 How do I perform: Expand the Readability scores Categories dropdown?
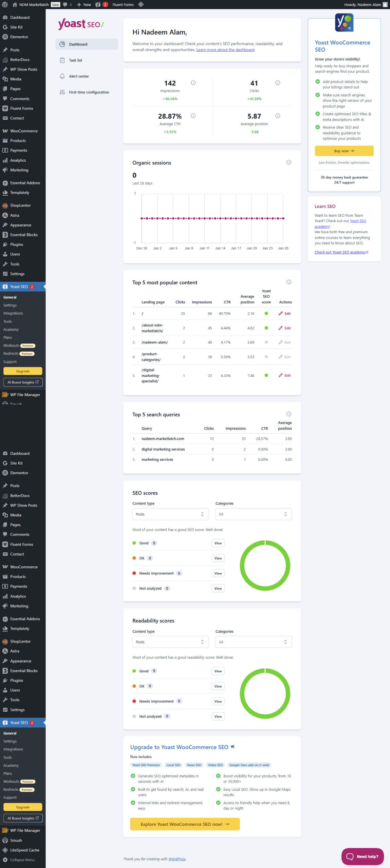tap(253, 642)
